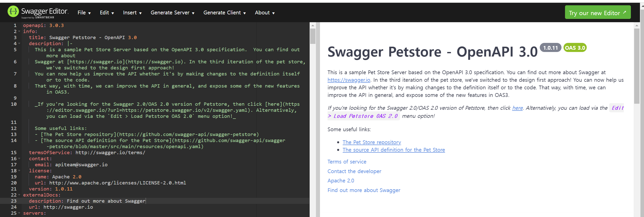Image resolution: width=644 pixels, height=217 pixels.
Task: Open the https://swagger.io link in preview
Action: (x=349, y=80)
